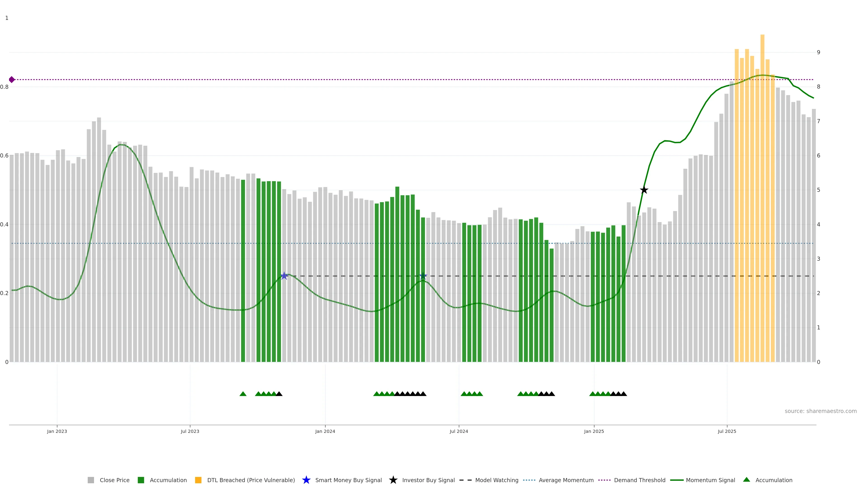Click the black Investor Buy Signal star on chart
Screen dimensions: 868x488
click(644, 190)
